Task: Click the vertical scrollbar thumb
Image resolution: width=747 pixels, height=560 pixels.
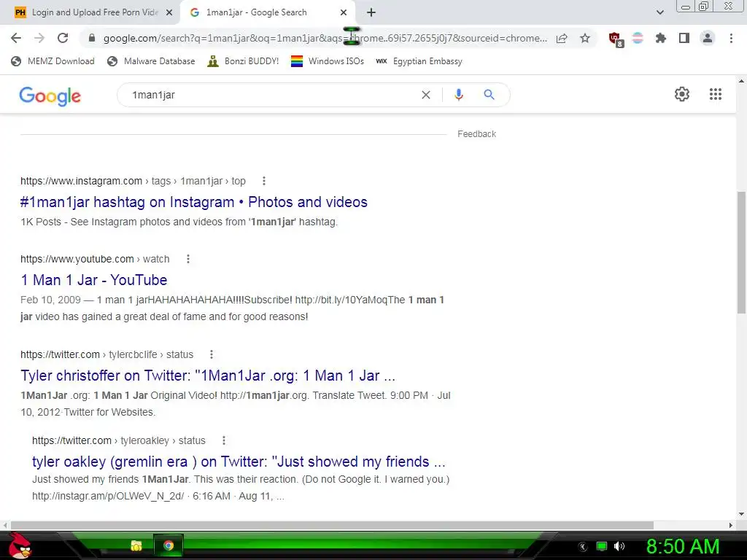Action: tap(741, 252)
